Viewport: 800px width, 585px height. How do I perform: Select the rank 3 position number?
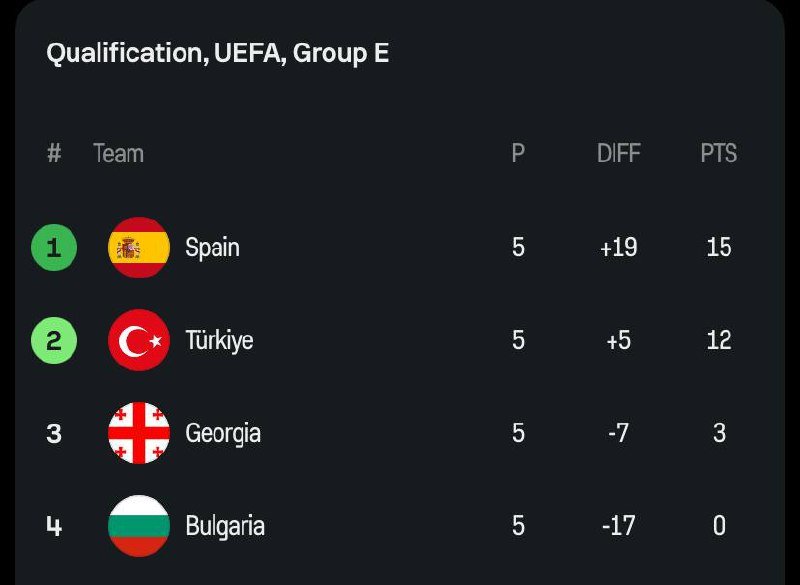point(54,433)
